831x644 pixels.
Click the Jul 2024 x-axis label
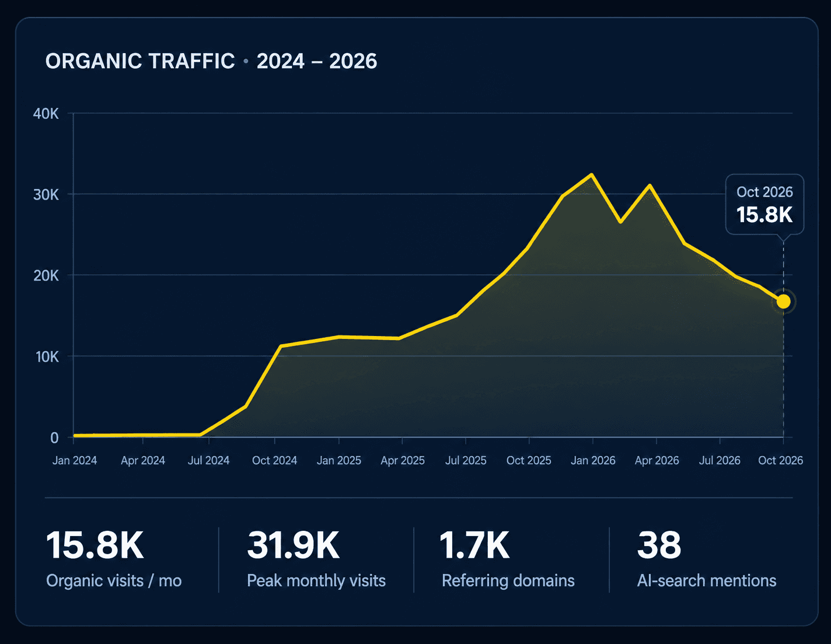(x=208, y=460)
